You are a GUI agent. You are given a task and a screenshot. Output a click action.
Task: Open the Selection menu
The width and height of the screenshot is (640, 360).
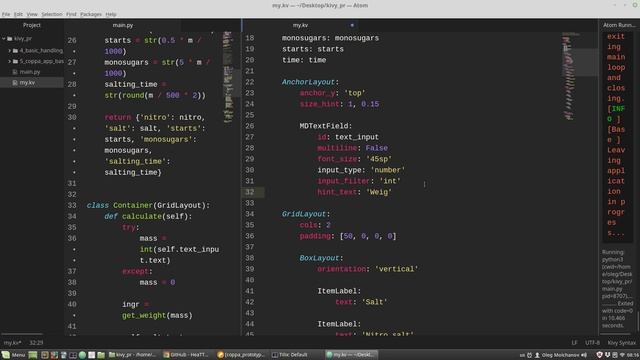click(x=52, y=14)
